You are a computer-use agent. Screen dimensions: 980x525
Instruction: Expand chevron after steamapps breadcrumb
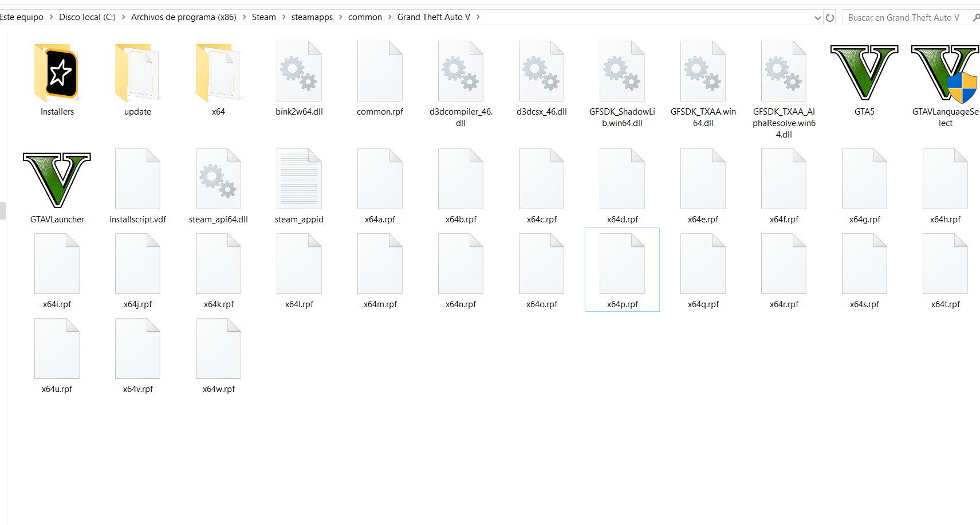click(x=340, y=17)
